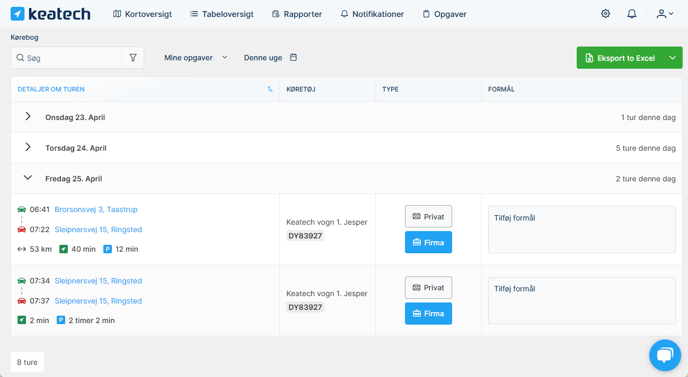Click the distance arrows icon by 53 km
The image size is (688, 377).
coord(22,249)
